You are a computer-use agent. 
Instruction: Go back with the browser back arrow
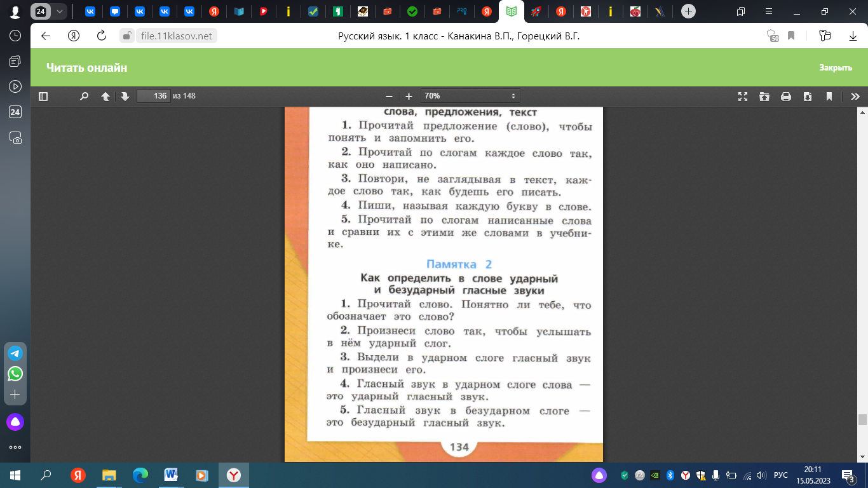(x=46, y=36)
